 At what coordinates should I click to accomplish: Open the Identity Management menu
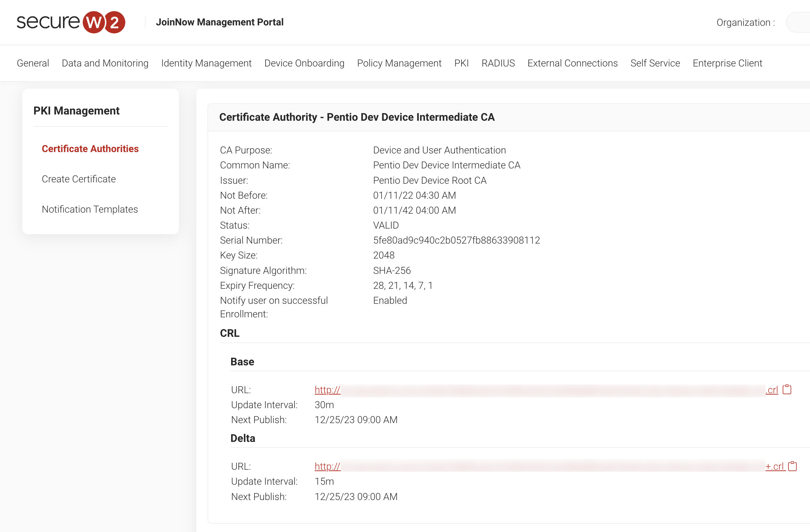[x=206, y=63]
